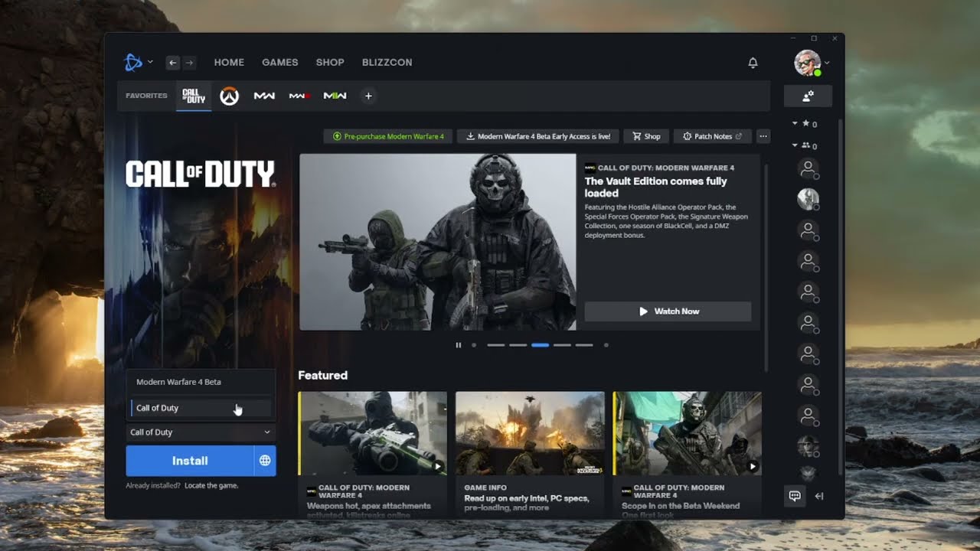The width and height of the screenshot is (980, 551).
Task: Open the SHOP tab
Action: (x=330, y=63)
